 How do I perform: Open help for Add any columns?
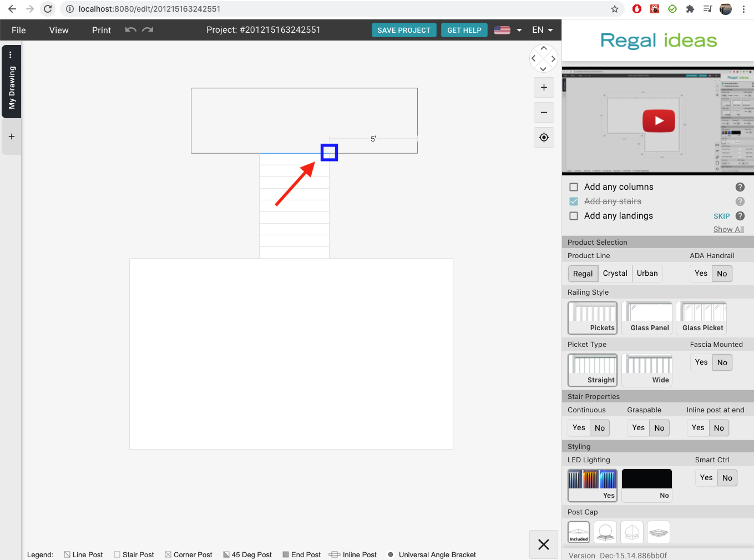coord(740,187)
